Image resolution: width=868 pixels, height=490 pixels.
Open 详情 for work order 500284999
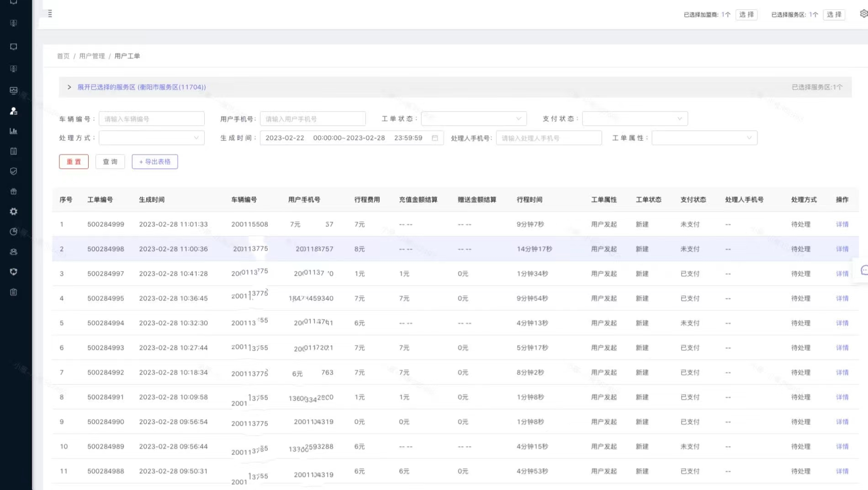point(842,224)
